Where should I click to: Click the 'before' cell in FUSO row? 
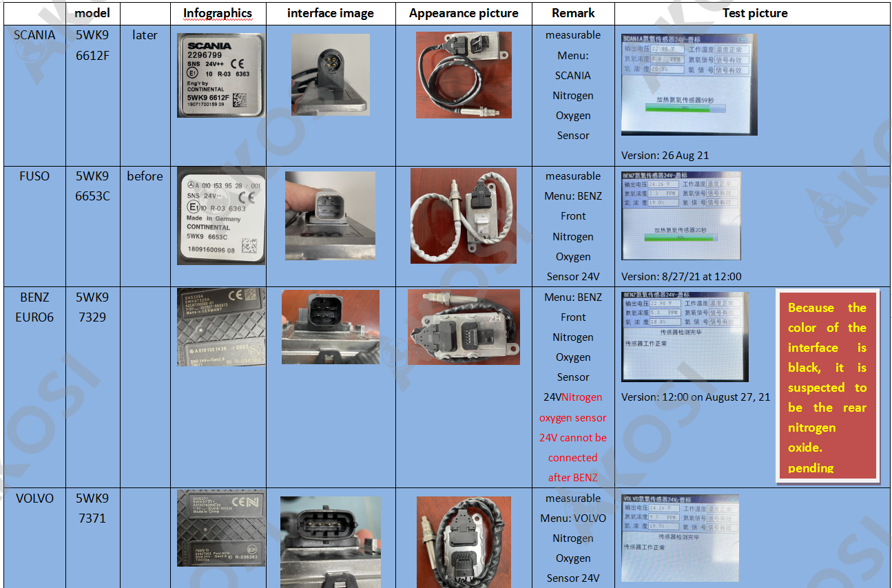[x=145, y=176]
